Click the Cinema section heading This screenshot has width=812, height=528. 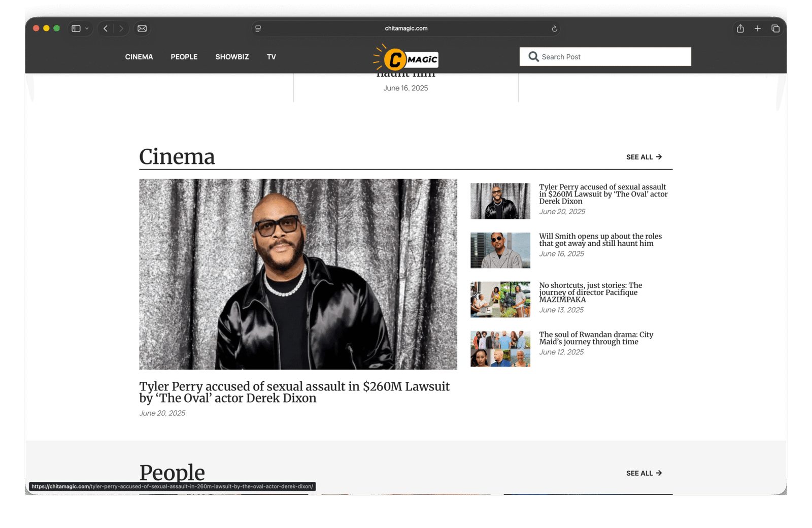pyautogui.click(x=177, y=157)
